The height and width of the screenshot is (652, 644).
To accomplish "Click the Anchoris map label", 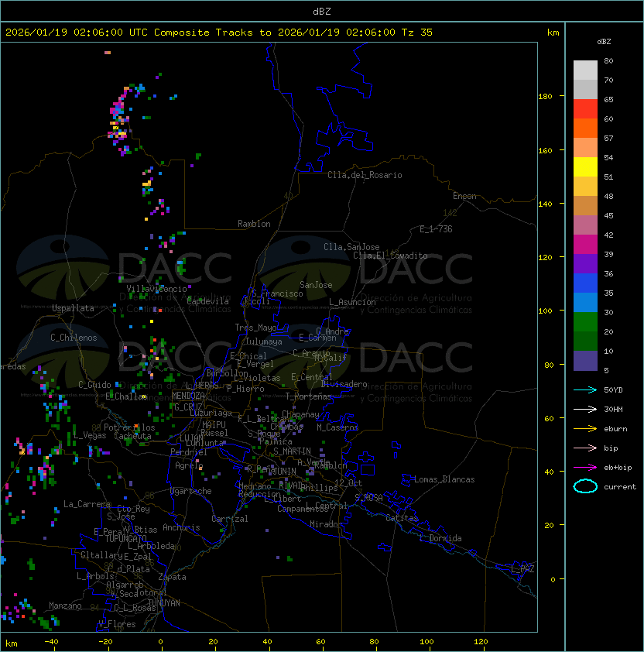I will 181,527.
